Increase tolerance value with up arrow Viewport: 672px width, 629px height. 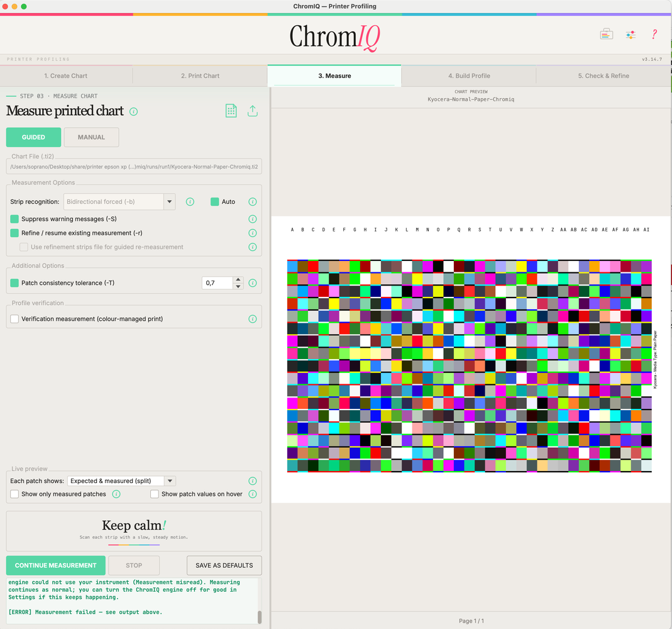point(238,279)
